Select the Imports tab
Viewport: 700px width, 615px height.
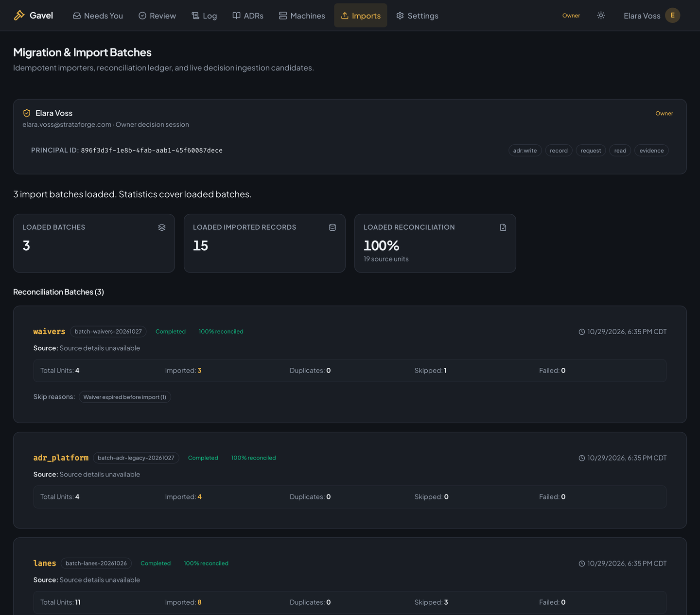pyautogui.click(x=361, y=16)
